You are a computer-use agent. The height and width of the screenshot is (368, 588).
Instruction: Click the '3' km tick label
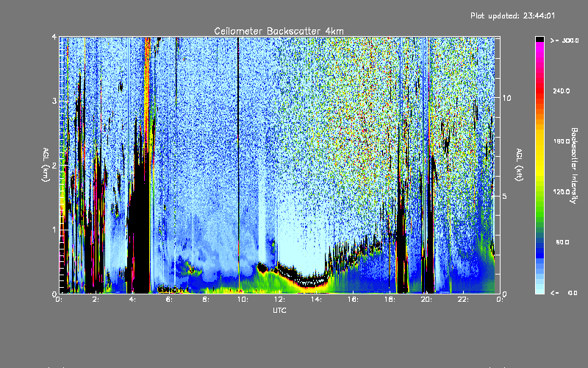pos(54,102)
